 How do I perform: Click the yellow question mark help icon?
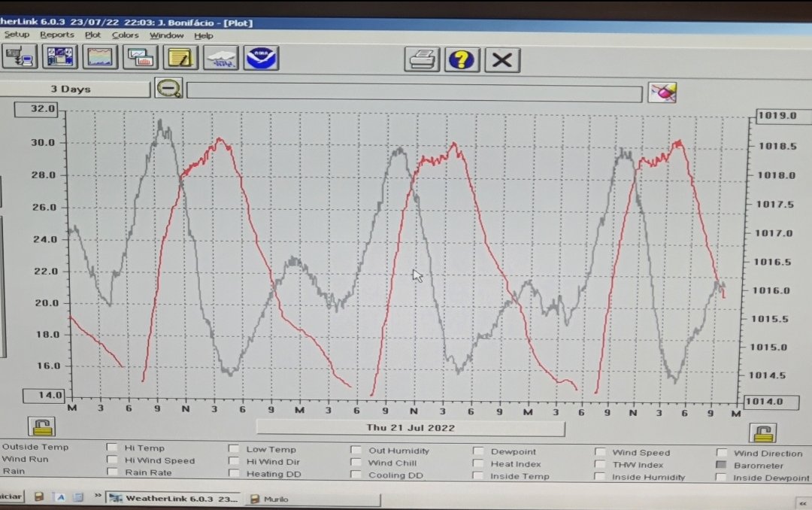click(x=462, y=59)
